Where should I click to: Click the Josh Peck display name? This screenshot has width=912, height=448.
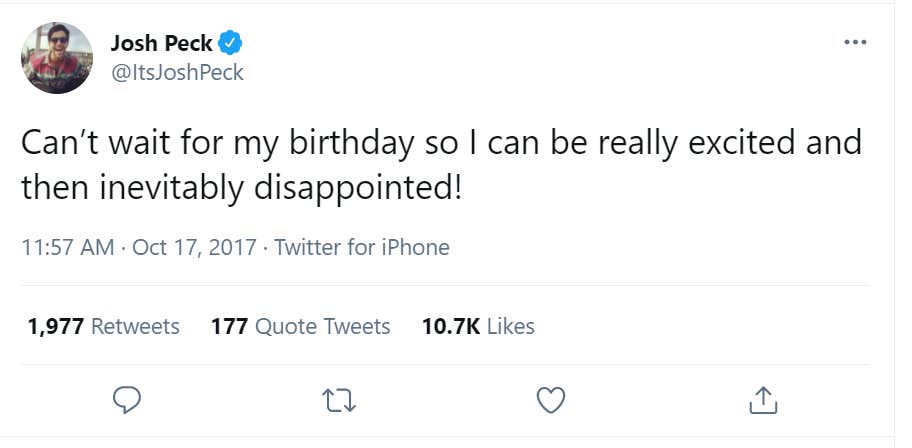click(161, 43)
